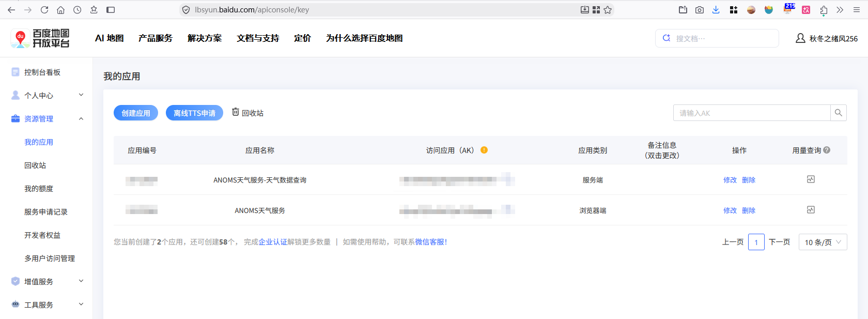Open 多用户访问管理 in the sidebar
The image size is (868, 319).
pyautogui.click(x=50, y=258)
